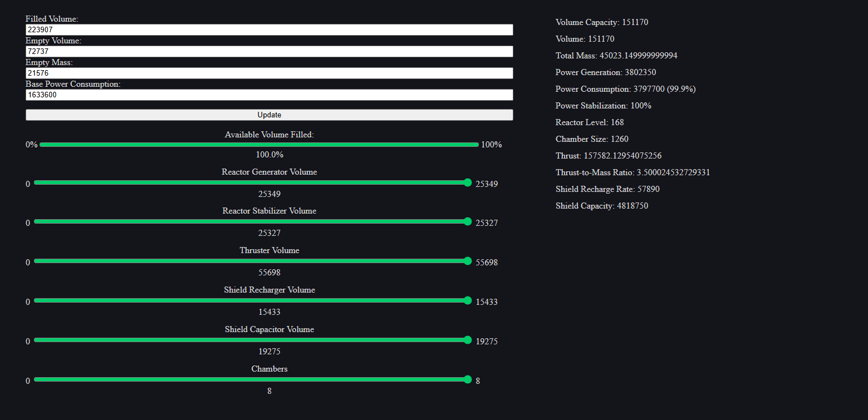Focus the Empty Volume text box
868x420 pixels.
[269, 52]
